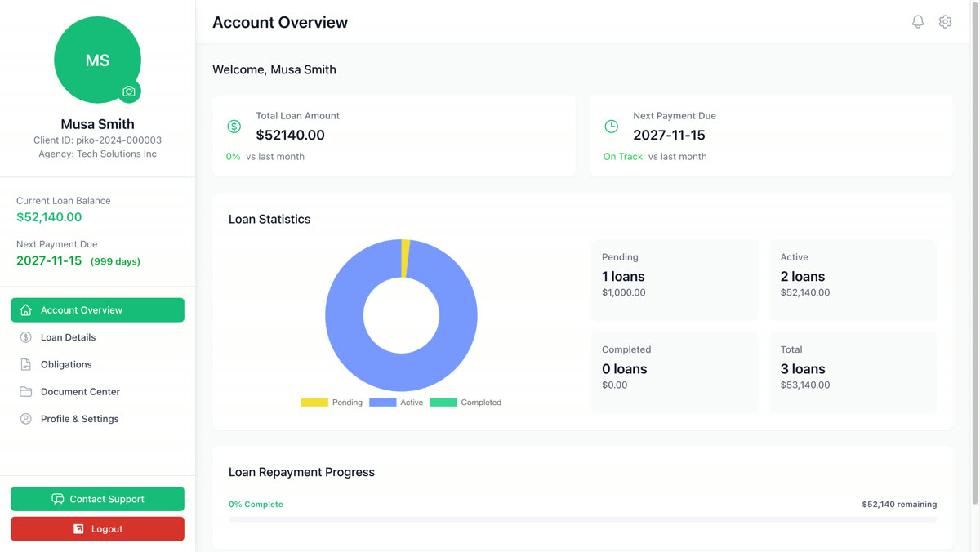Screen dimensions: 980x552
Task: Click the On Track status text
Action: (623, 157)
